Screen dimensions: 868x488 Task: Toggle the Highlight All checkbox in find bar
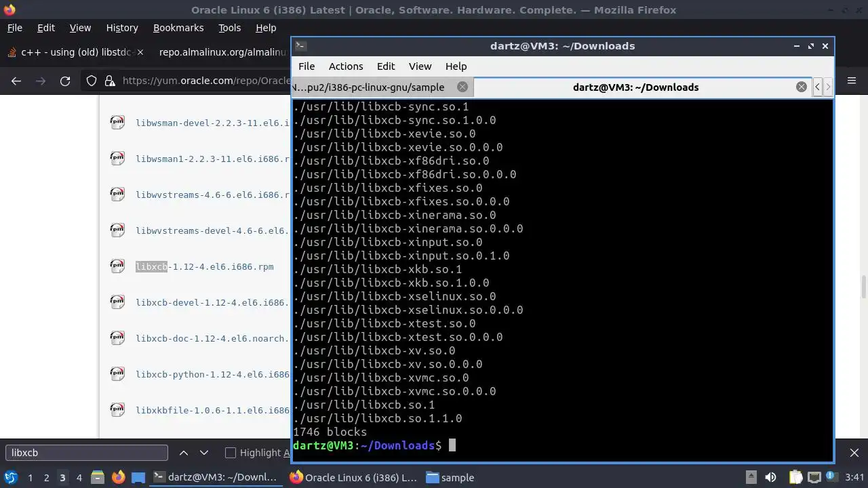[231, 453]
